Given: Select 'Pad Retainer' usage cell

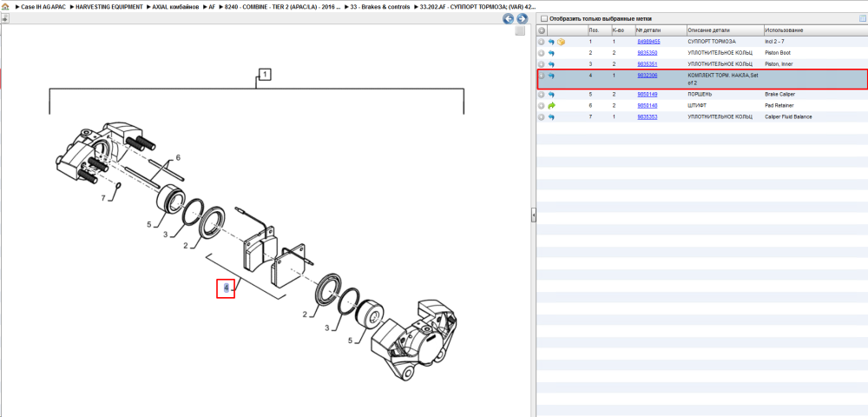Looking at the screenshot, I should pos(779,106).
